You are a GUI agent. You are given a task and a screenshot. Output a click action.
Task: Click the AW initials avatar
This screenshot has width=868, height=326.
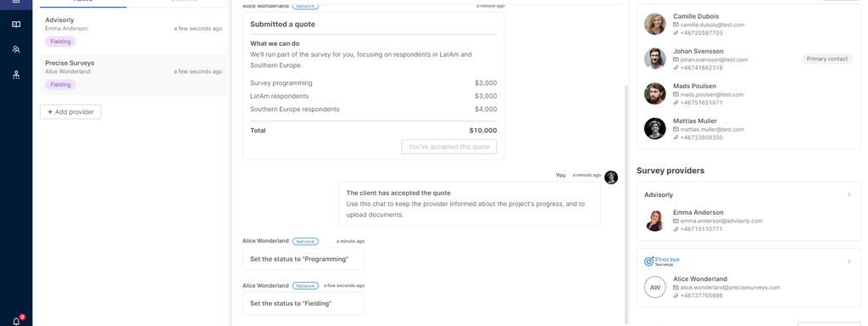tap(655, 288)
